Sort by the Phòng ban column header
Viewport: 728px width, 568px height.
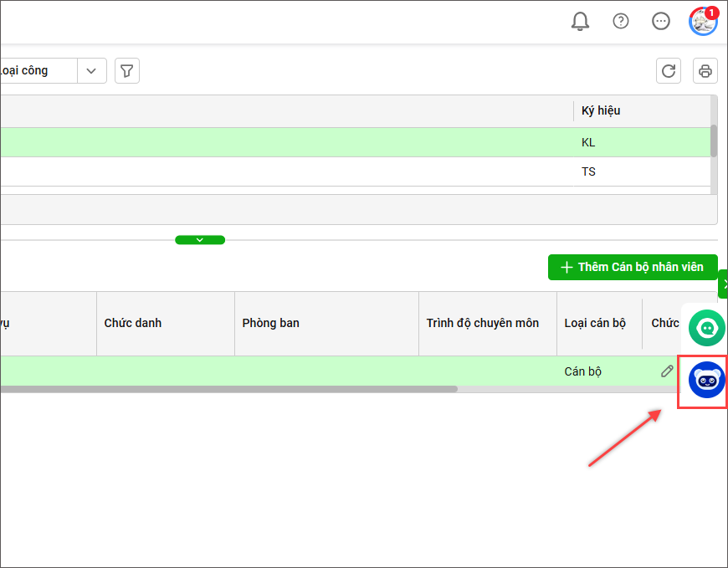point(270,323)
